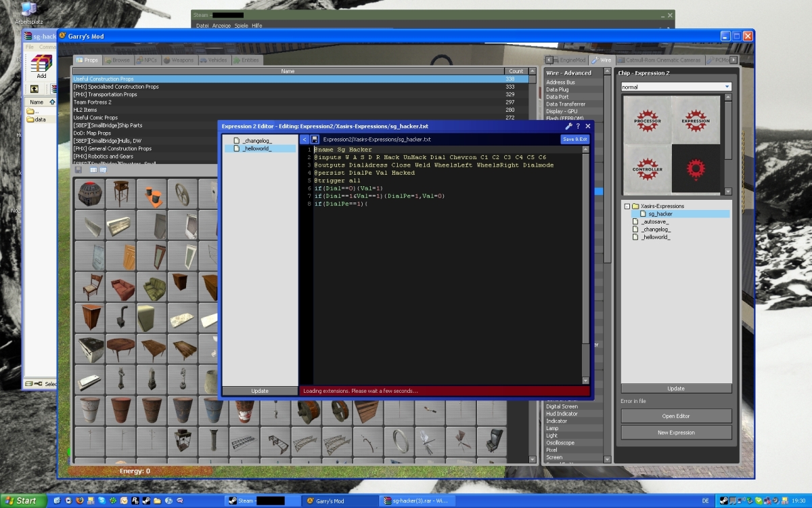Open the Windows Start menu
The image size is (812, 508).
(22, 501)
